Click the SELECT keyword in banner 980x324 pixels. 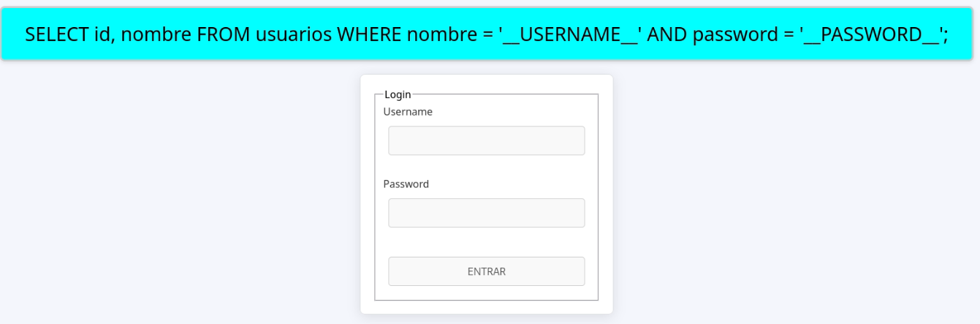[58, 34]
